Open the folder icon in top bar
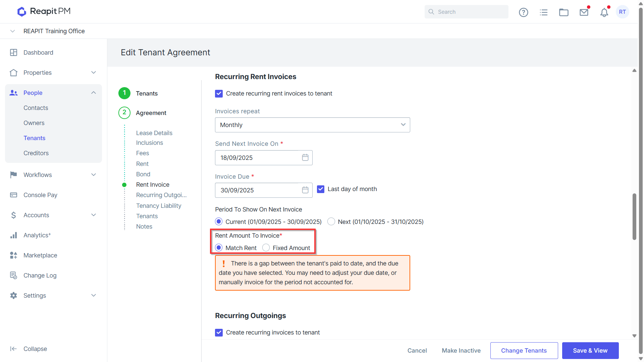 point(563,12)
